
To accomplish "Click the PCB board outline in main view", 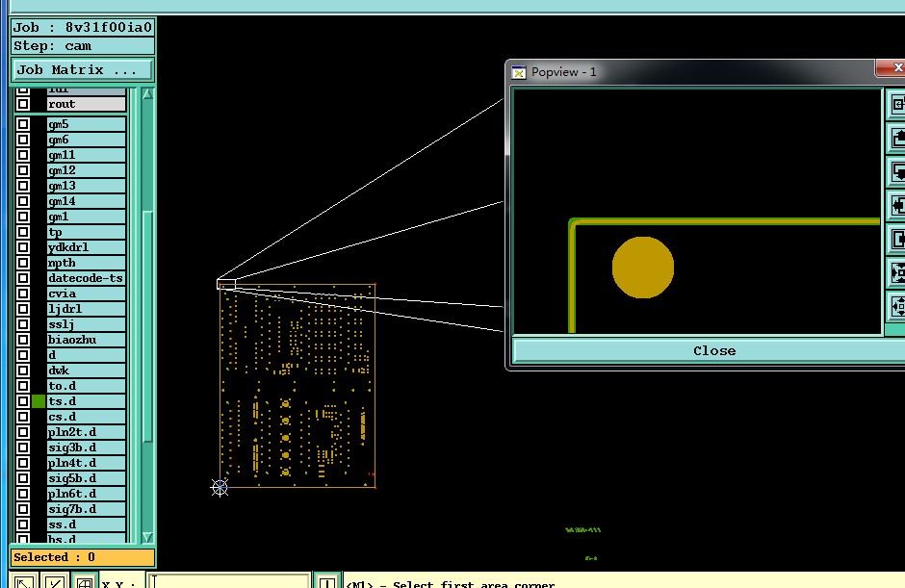I will [297, 386].
